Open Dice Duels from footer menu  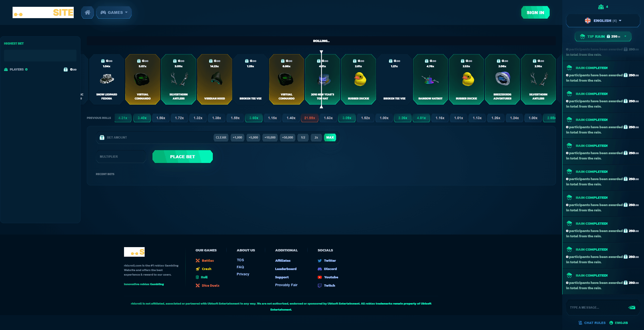(210, 285)
